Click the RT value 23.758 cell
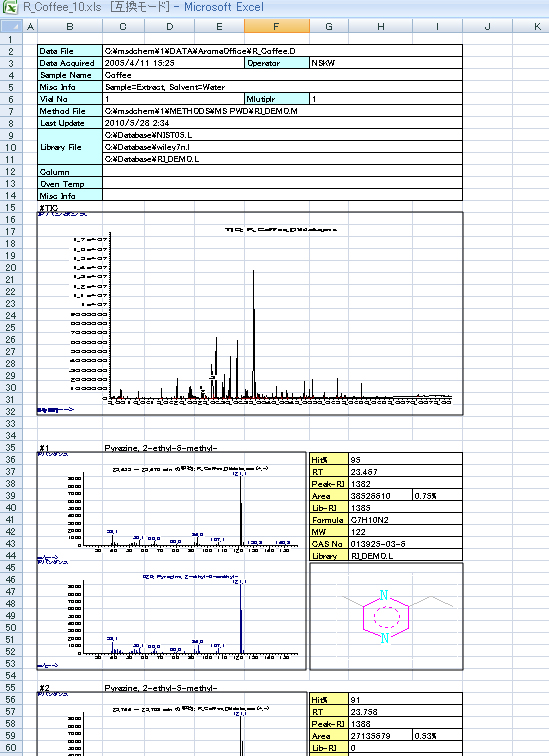The width and height of the screenshot is (549, 756). coord(405,712)
